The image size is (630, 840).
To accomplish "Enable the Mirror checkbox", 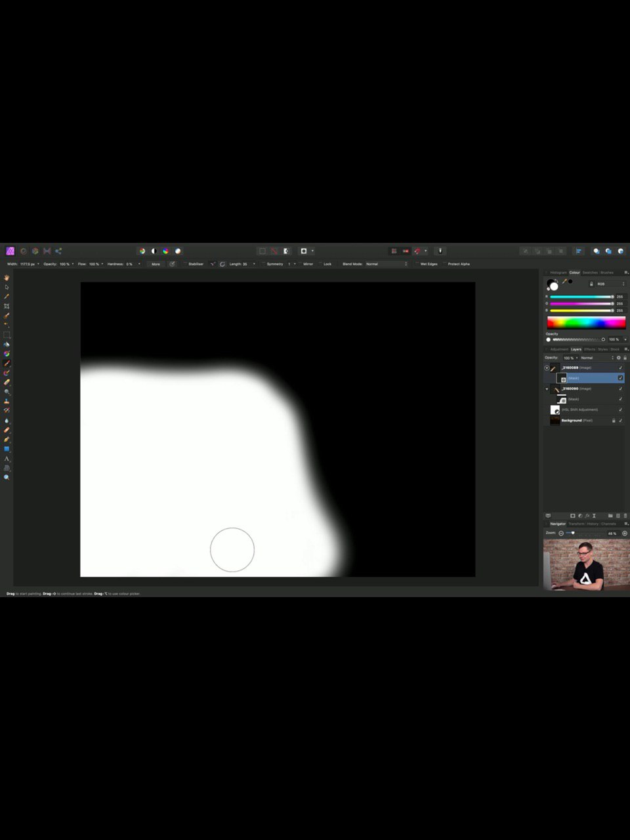I will click(300, 264).
